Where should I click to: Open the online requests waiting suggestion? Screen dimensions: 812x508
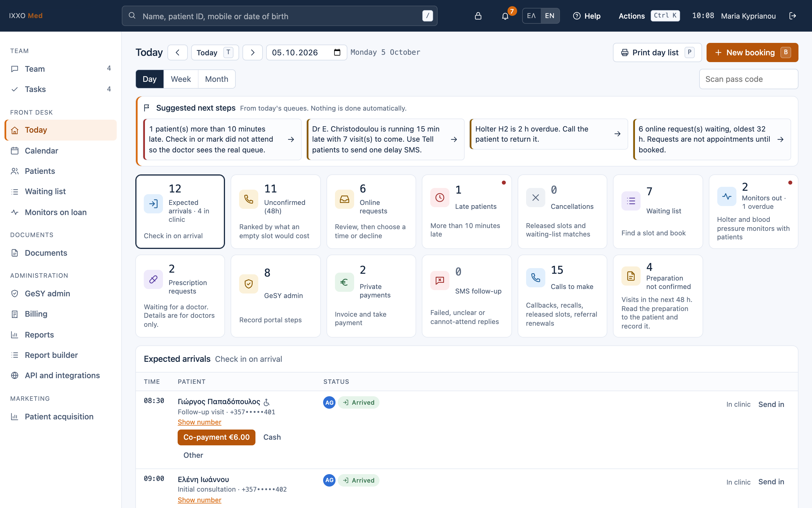[712, 139]
